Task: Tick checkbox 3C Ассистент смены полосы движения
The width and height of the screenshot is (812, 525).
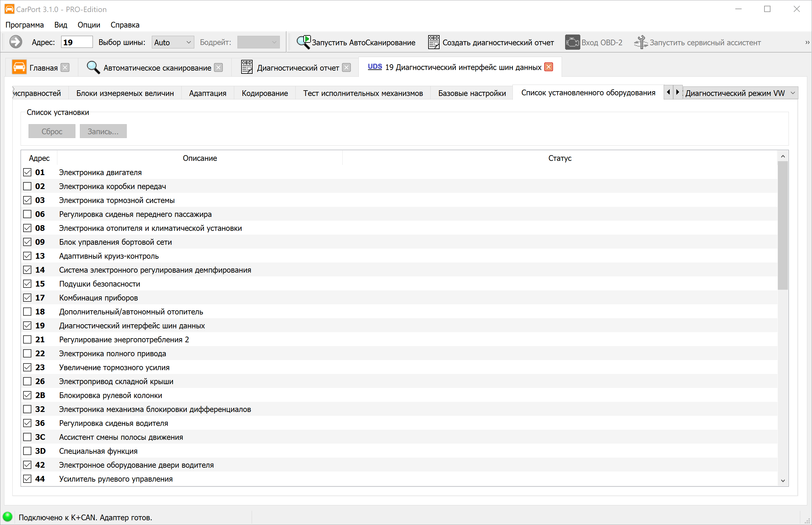Action: (27, 437)
